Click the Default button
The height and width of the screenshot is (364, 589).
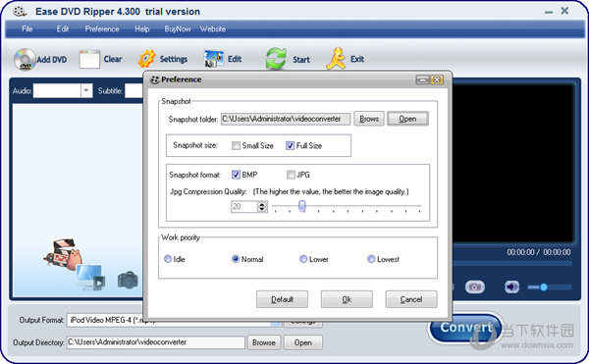[282, 299]
